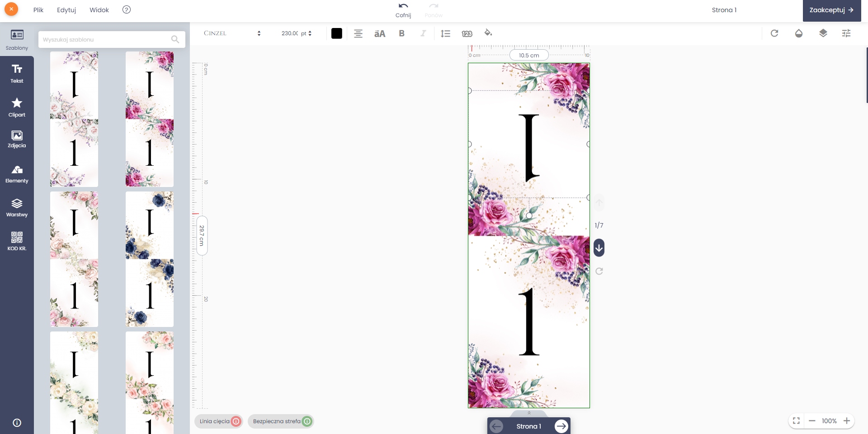Image resolution: width=868 pixels, height=434 pixels.
Task: Open the Zdjęcia photos panel
Action: [17, 139]
